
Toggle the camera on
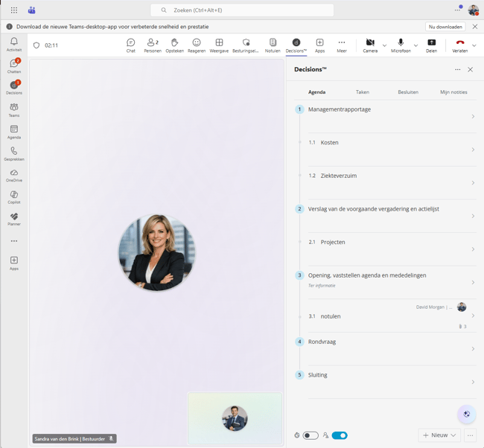pyautogui.click(x=370, y=45)
